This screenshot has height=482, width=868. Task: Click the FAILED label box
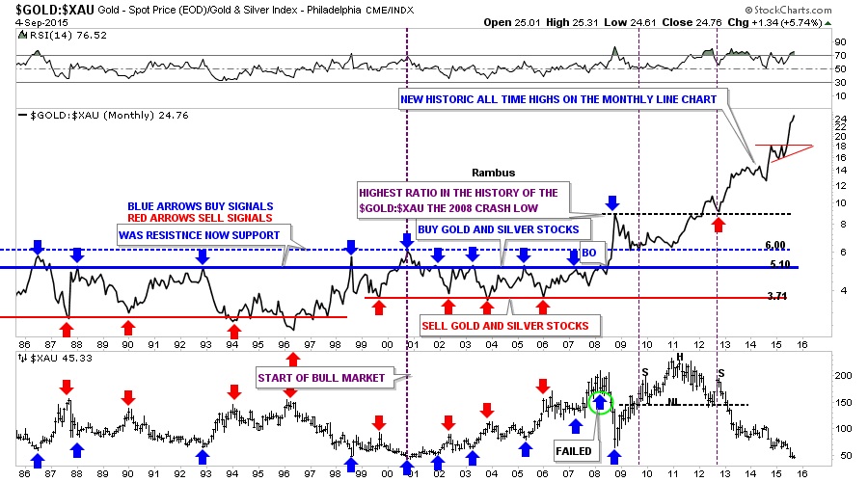pos(574,451)
